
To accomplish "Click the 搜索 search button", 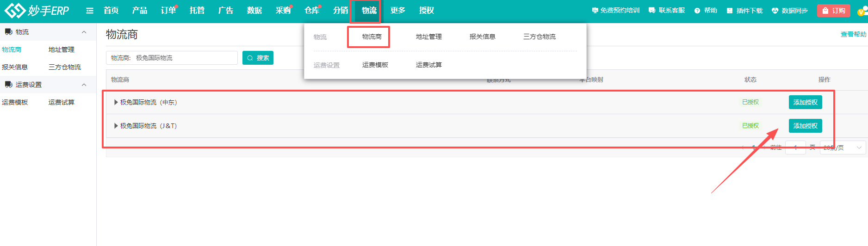I will (258, 58).
